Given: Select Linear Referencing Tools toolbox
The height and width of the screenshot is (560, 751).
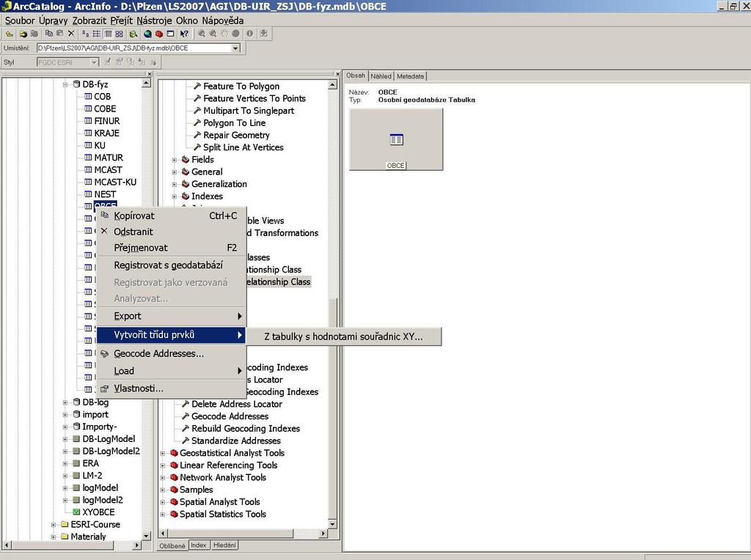Looking at the screenshot, I should click(228, 465).
